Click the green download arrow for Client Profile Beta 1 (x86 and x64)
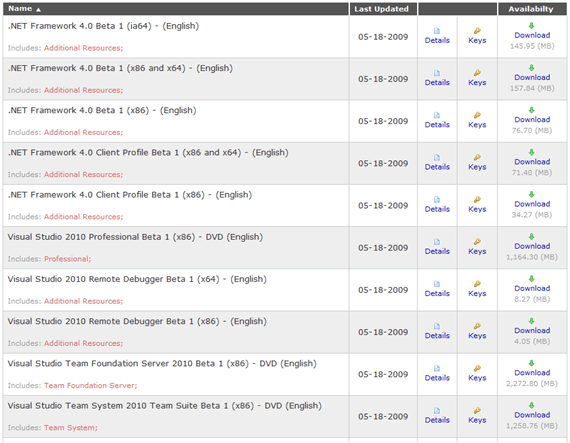This screenshot has width=570, height=443. [531, 152]
